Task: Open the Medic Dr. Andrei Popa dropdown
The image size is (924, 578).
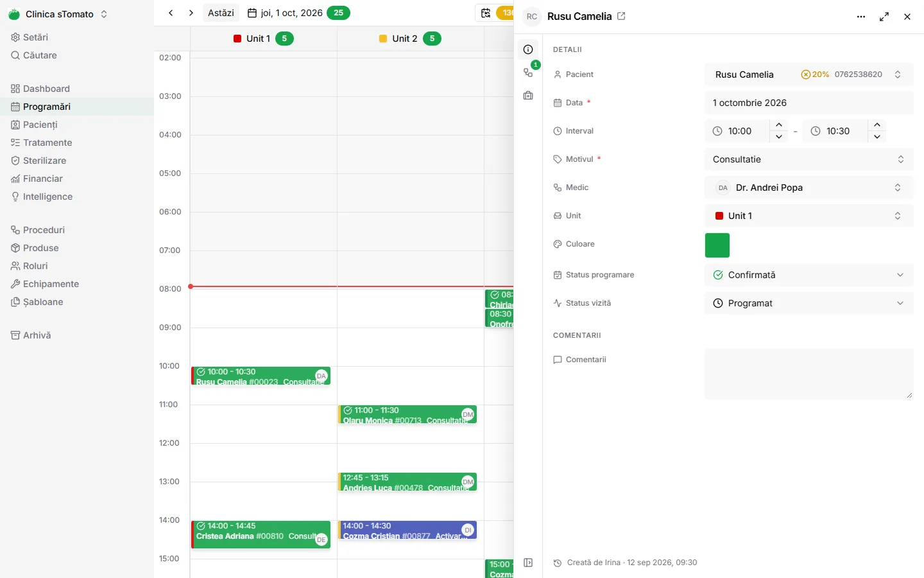Action: coord(809,188)
